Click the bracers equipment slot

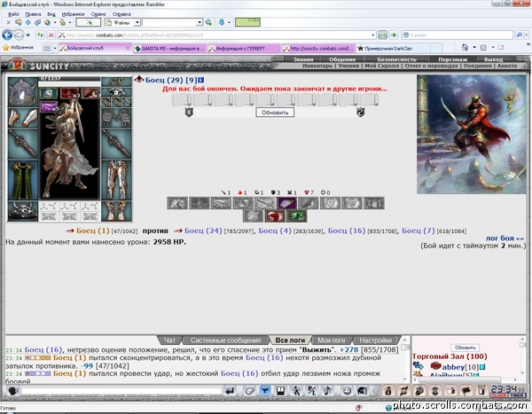pyautogui.click(x=22, y=118)
